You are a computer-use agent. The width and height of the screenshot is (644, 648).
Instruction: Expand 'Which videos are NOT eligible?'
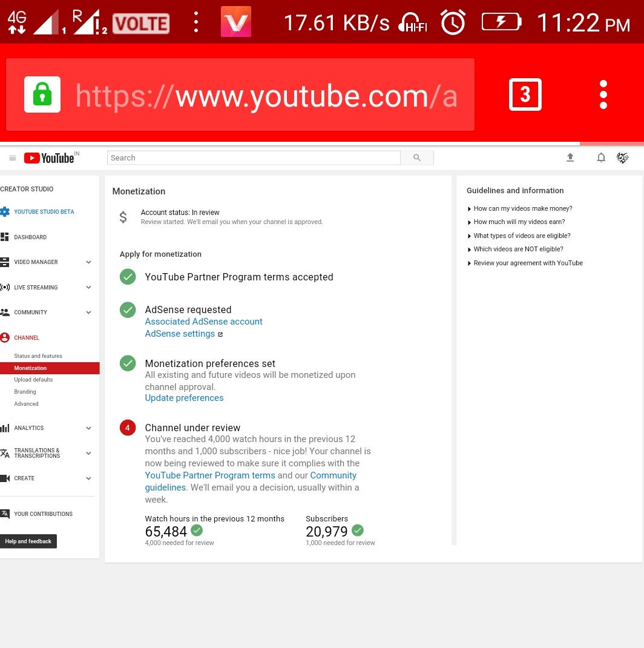pyautogui.click(x=515, y=249)
